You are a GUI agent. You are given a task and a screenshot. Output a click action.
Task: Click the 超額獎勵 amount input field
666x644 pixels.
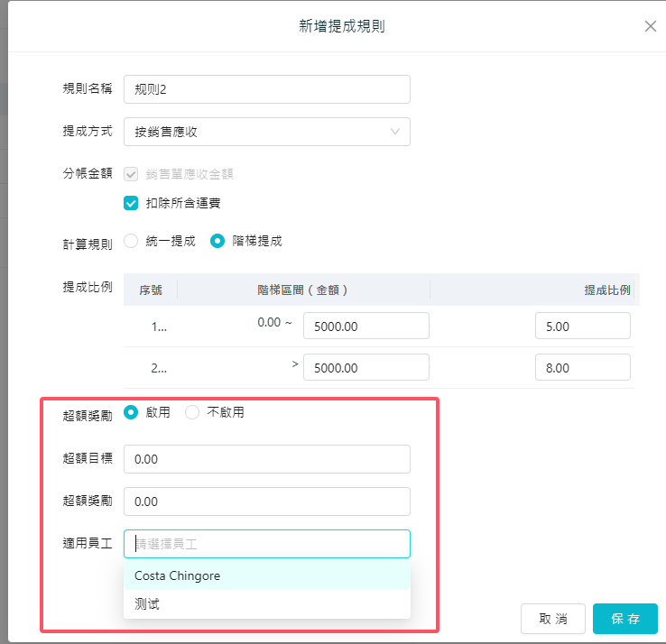[266, 501]
